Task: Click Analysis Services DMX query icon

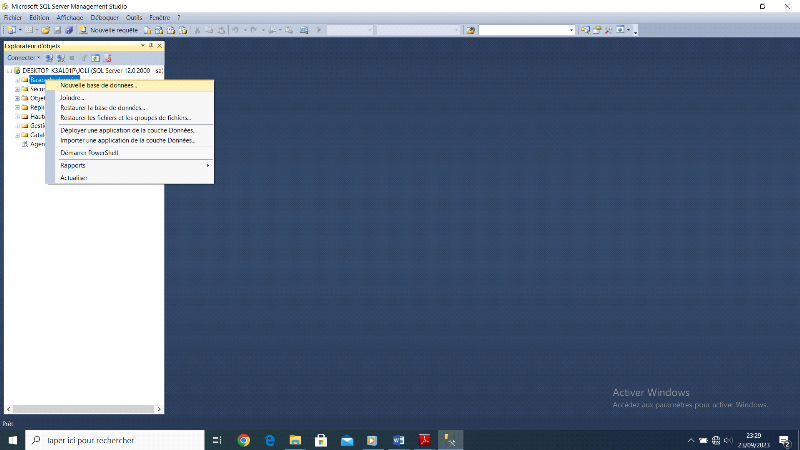Action: (x=171, y=30)
